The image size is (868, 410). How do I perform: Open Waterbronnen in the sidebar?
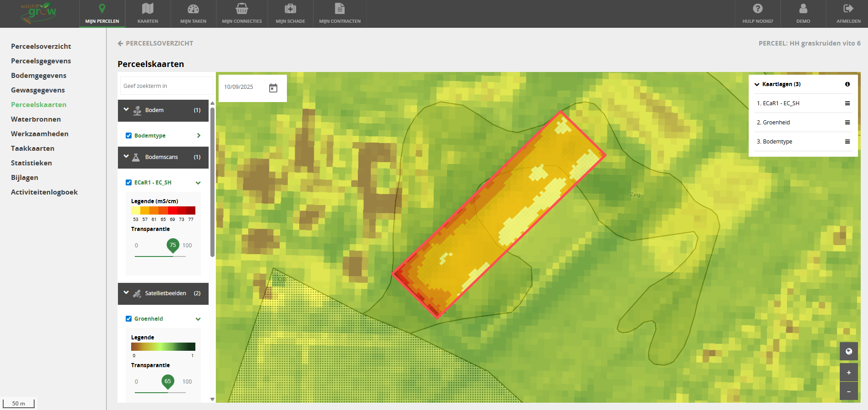36,119
